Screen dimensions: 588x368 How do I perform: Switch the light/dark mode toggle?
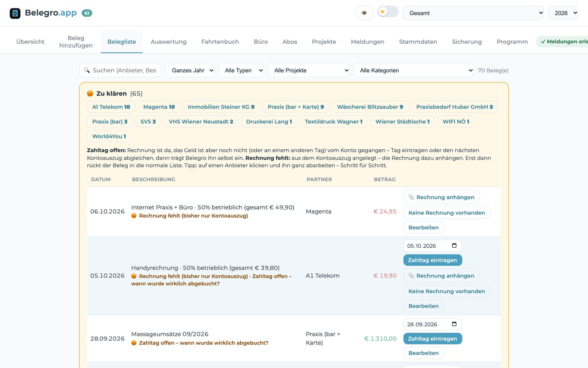388,12
